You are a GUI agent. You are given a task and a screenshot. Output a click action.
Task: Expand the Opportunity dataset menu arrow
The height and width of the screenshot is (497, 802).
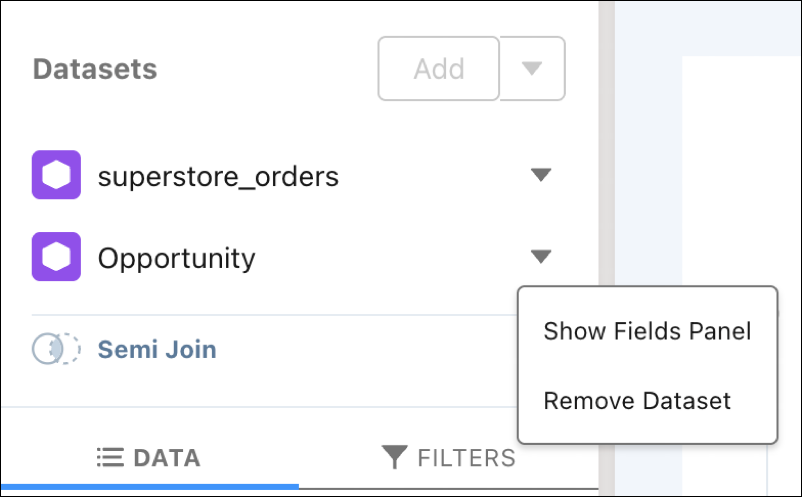(541, 257)
